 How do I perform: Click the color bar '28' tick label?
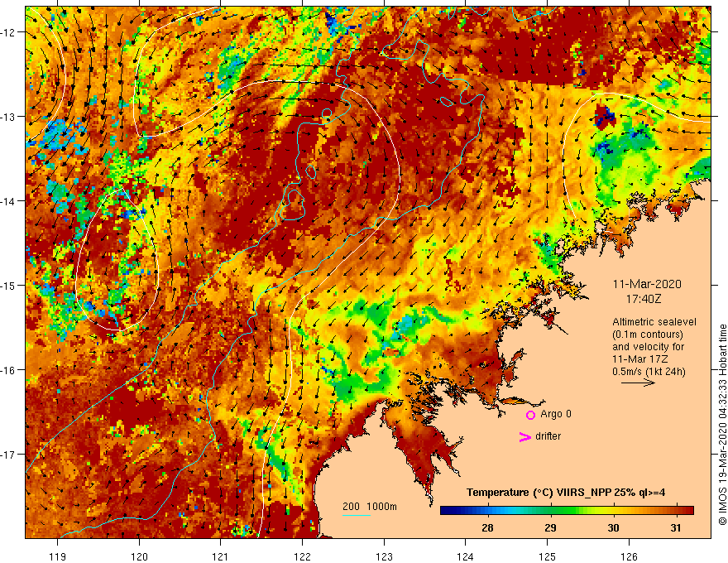click(x=487, y=527)
